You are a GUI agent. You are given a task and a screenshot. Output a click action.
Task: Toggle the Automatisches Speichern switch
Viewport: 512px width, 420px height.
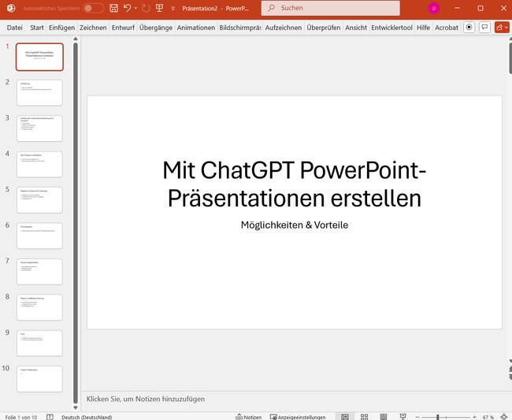pos(93,8)
